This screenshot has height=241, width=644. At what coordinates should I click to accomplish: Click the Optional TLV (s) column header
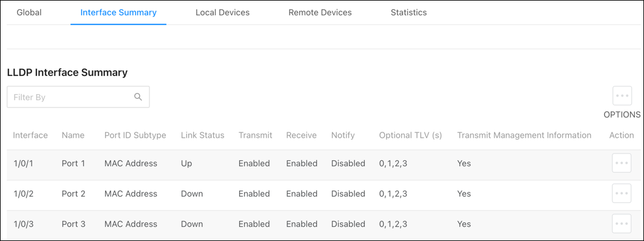click(x=410, y=135)
